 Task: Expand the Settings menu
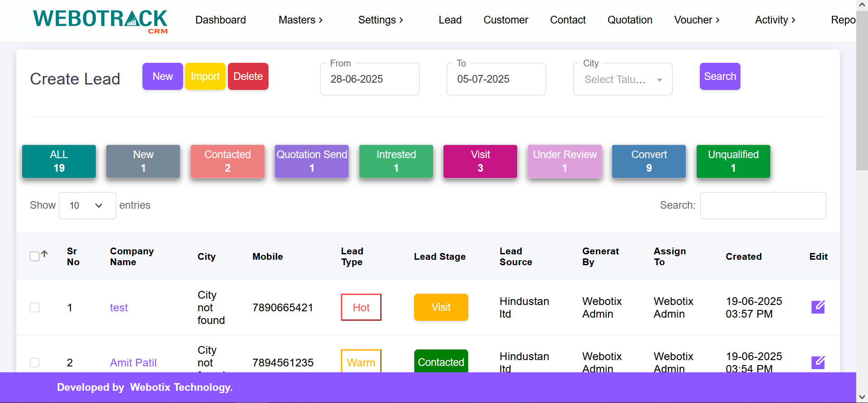pyautogui.click(x=380, y=20)
